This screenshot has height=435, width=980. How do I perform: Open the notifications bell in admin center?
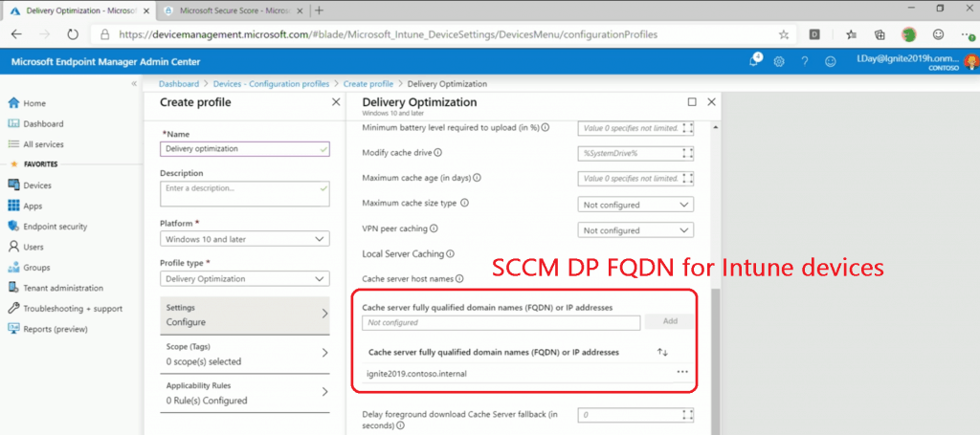(756, 61)
